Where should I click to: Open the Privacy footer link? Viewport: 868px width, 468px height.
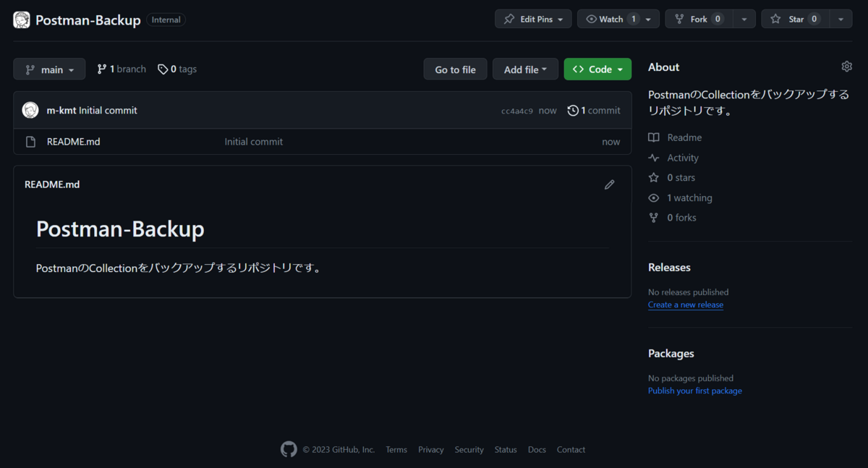431,450
